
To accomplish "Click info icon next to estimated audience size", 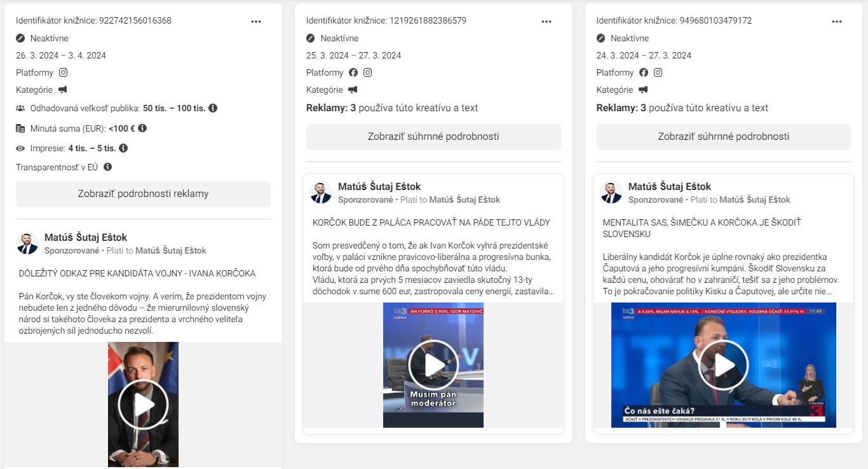I will pyautogui.click(x=213, y=108).
